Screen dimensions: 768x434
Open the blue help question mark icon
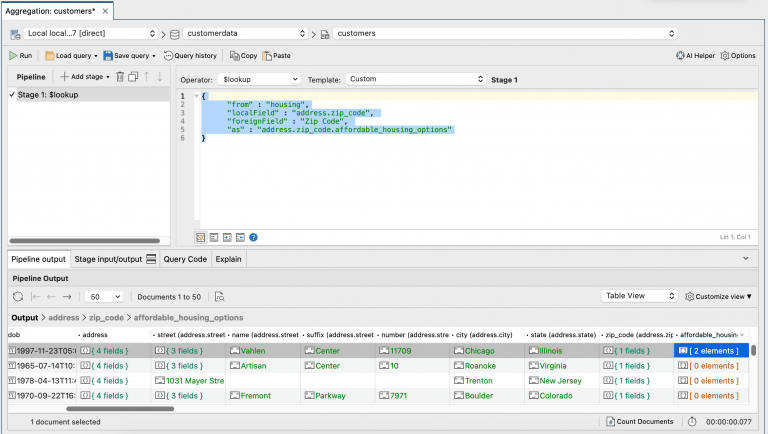[253, 237]
